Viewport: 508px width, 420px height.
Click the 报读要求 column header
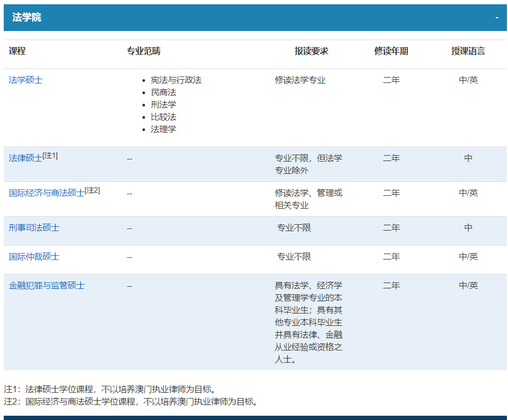pos(311,51)
